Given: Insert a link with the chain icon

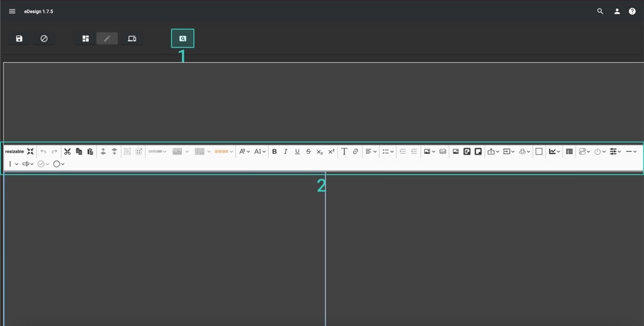Looking at the screenshot, I should pos(355,151).
